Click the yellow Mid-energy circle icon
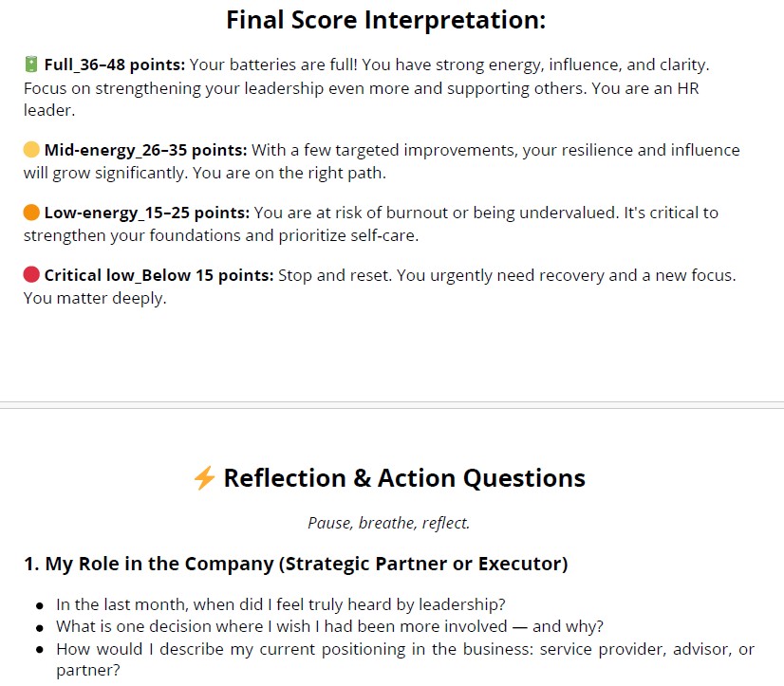The image size is (784, 686). tap(31, 150)
